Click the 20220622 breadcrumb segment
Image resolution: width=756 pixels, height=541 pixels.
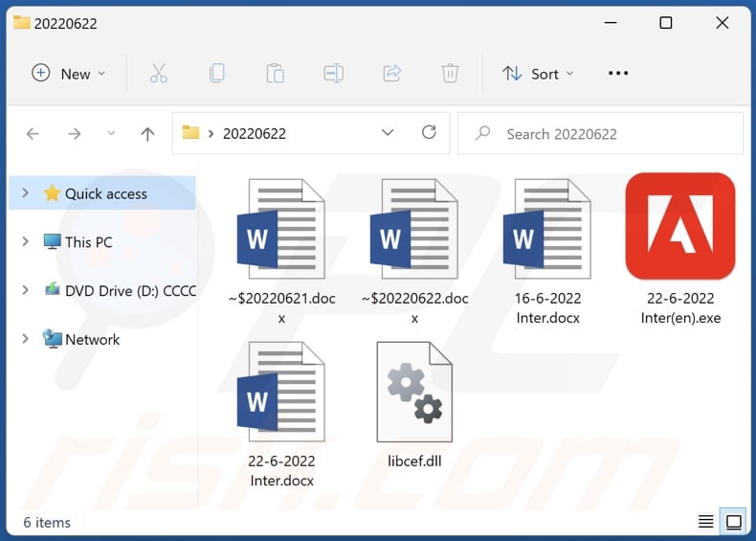(x=255, y=133)
